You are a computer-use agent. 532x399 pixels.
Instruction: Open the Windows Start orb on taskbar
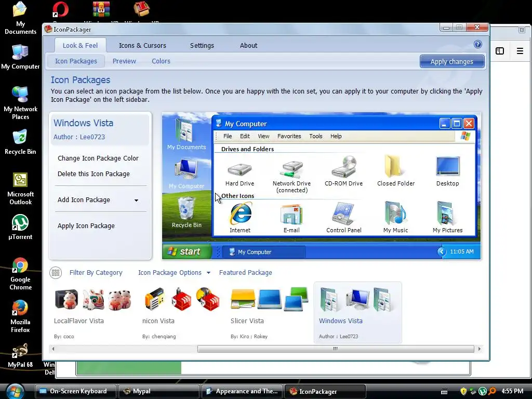[15, 391]
